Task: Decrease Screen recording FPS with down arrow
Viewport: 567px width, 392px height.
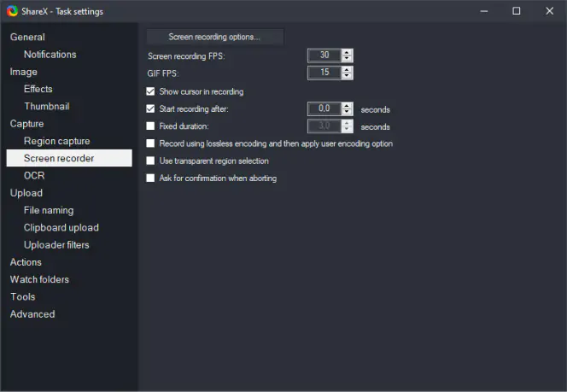Action: click(x=347, y=59)
